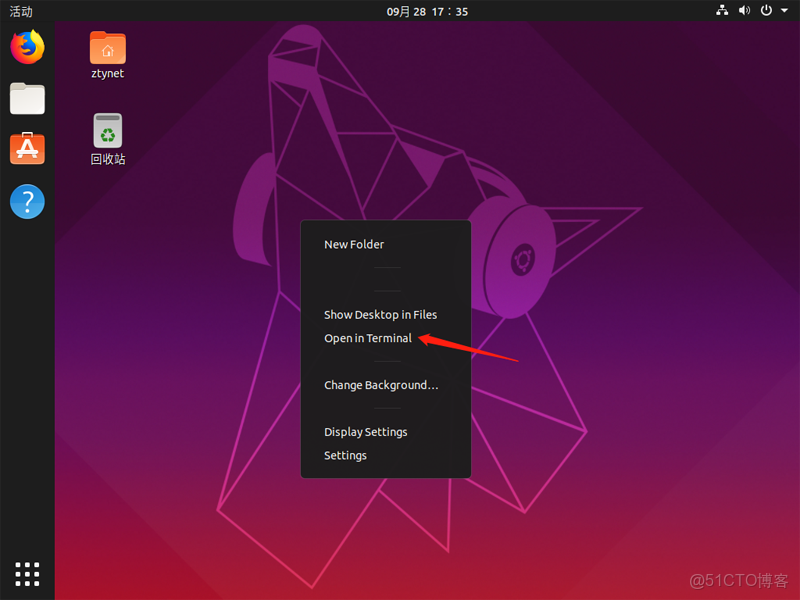Expand the system menu arrow
This screenshot has width=800, height=600.
click(785, 10)
